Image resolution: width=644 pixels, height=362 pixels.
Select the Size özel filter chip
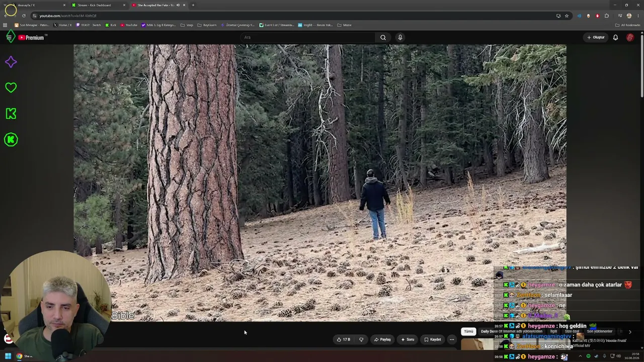click(572, 332)
